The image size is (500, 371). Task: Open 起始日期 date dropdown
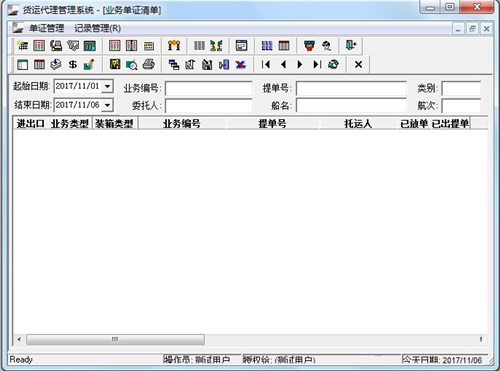pyautogui.click(x=107, y=86)
